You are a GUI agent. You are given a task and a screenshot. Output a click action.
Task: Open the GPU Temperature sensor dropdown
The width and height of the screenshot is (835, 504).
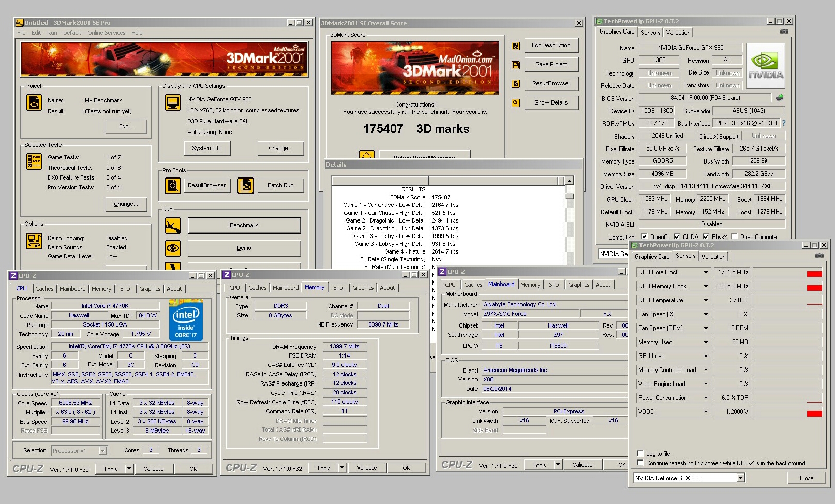[x=706, y=300]
